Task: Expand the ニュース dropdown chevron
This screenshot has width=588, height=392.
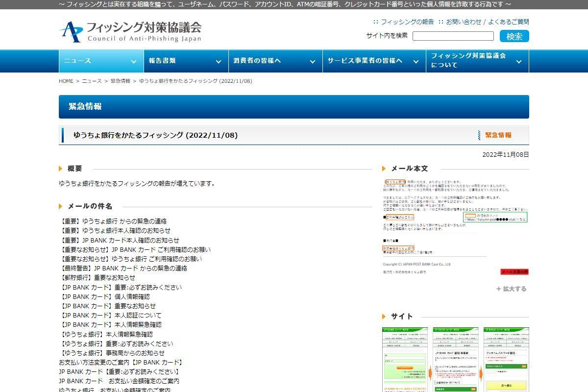Action: click(133, 61)
